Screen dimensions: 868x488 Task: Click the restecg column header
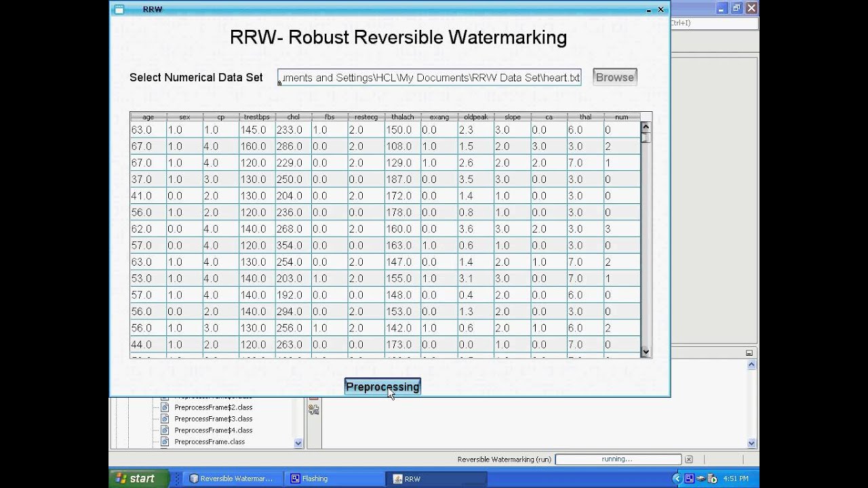(x=366, y=117)
